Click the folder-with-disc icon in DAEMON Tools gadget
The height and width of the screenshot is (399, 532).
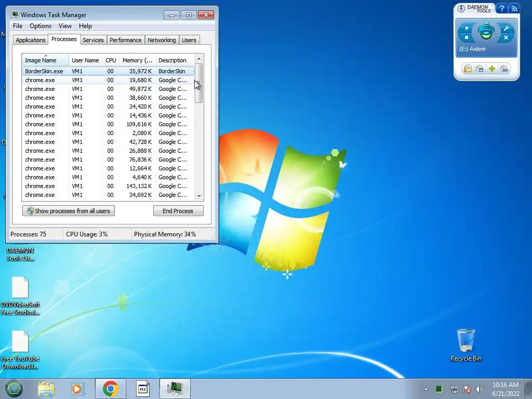(468, 69)
